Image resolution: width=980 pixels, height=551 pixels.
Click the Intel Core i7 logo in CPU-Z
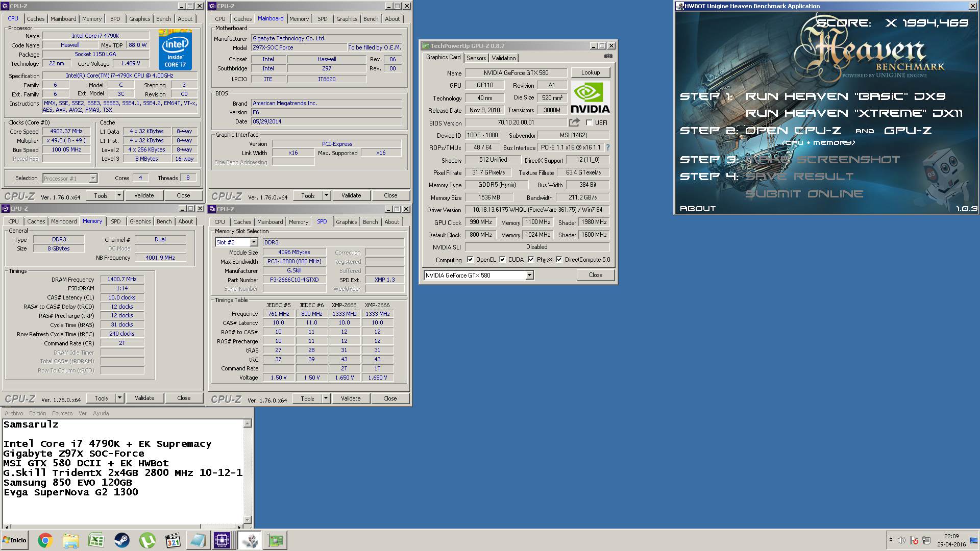pos(175,49)
